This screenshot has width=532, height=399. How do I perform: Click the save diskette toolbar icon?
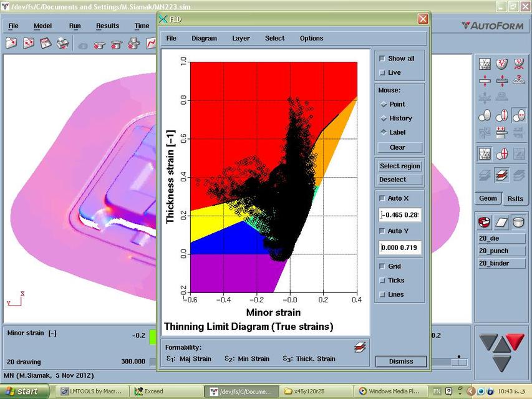tap(46, 43)
